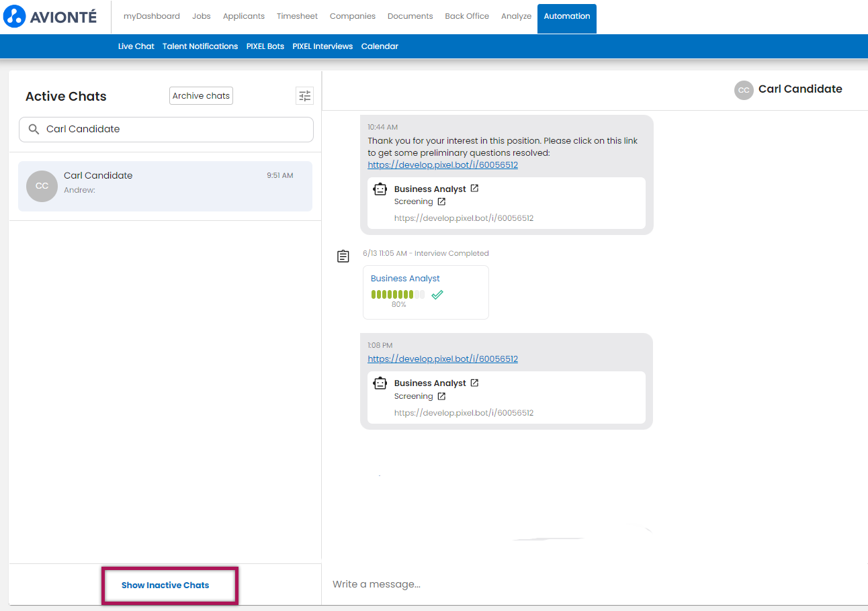Open the PIXEL Bots tab
This screenshot has height=611, width=868.
pos(265,46)
